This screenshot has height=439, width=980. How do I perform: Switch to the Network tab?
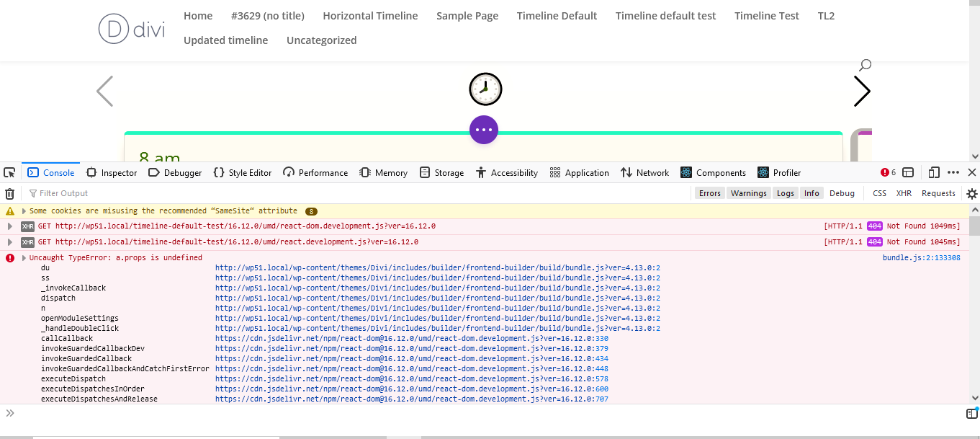[644, 172]
